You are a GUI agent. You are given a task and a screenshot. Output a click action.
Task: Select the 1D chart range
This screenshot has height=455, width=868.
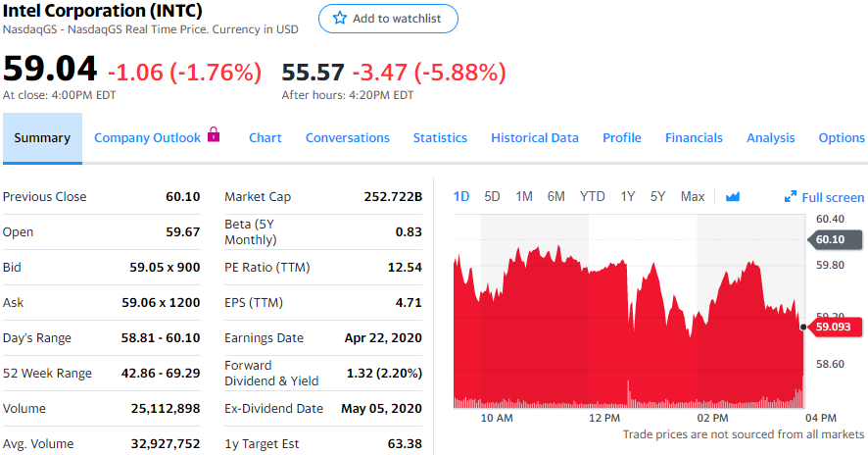tap(461, 196)
